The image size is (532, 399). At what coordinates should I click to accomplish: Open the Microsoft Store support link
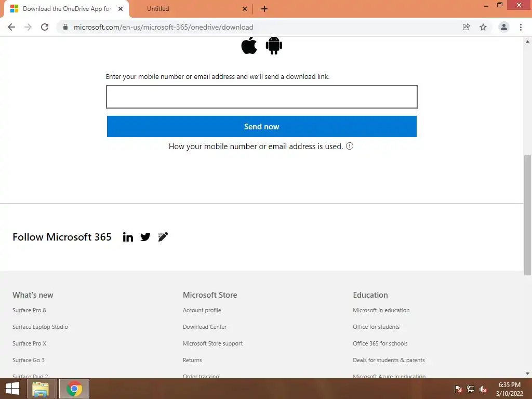pyautogui.click(x=212, y=343)
